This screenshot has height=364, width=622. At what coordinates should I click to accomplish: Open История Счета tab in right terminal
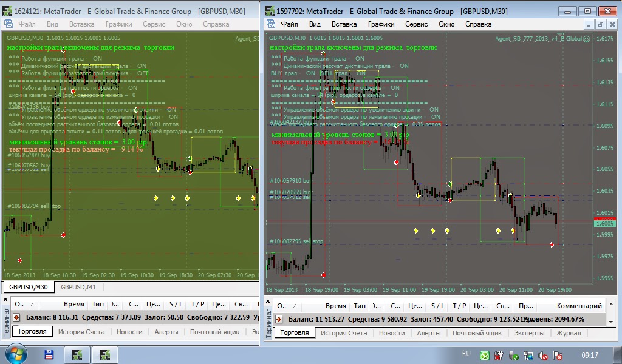click(x=344, y=333)
